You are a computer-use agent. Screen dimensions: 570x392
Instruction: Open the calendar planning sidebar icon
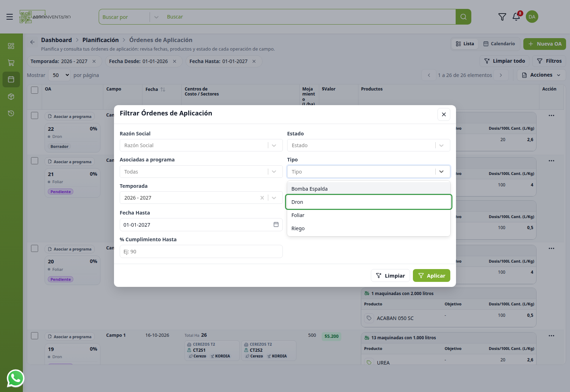coord(11,79)
